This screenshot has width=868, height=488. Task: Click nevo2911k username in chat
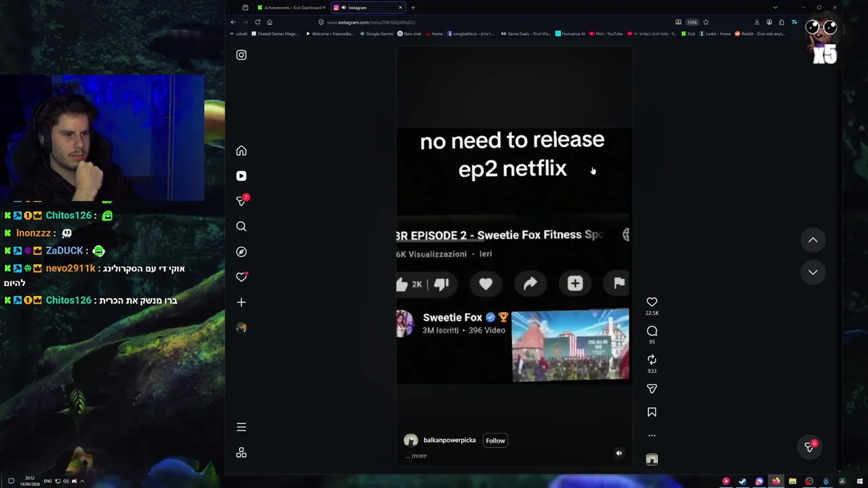tap(71, 268)
